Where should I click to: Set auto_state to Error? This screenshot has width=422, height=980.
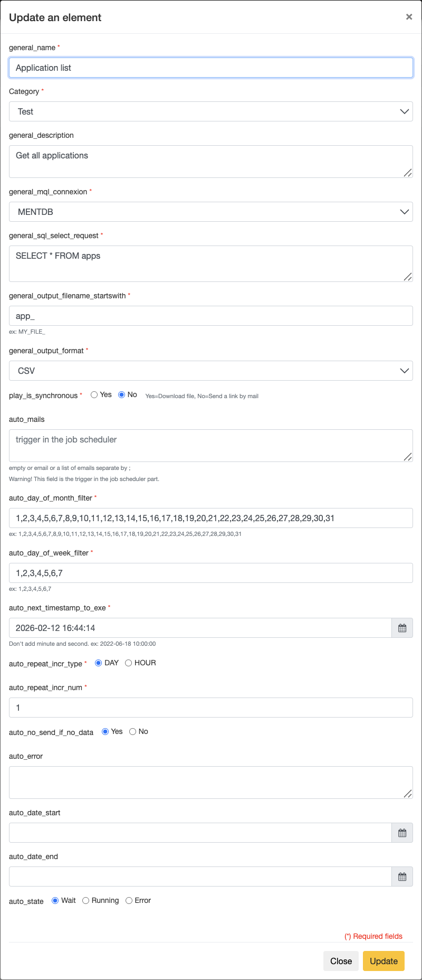tap(129, 901)
